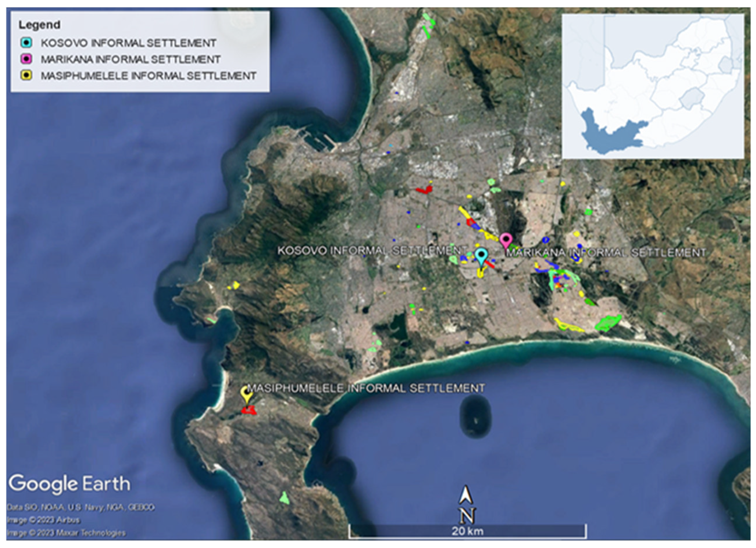The width and height of the screenshot is (756, 548).
Task: Click the Google Earth logo
Action: click(69, 484)
